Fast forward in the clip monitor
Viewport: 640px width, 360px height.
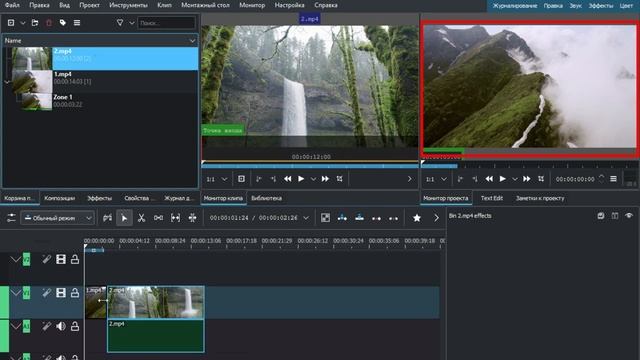325,179
